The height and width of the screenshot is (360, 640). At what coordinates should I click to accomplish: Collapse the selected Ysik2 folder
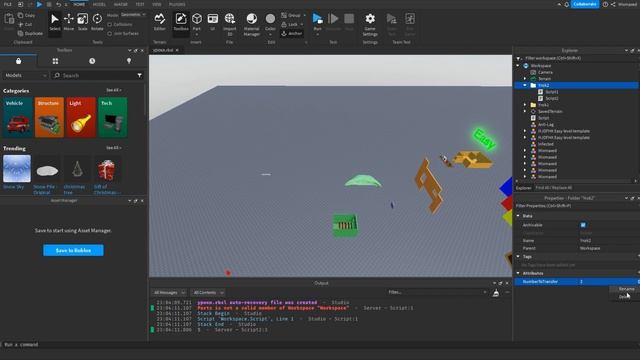(525, 85)
